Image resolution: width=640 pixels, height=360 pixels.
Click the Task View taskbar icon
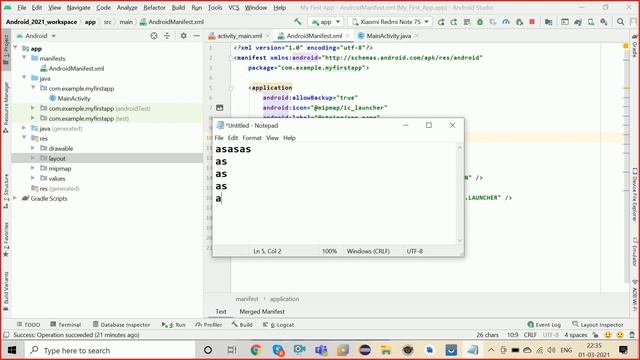(x=231, y=350)
